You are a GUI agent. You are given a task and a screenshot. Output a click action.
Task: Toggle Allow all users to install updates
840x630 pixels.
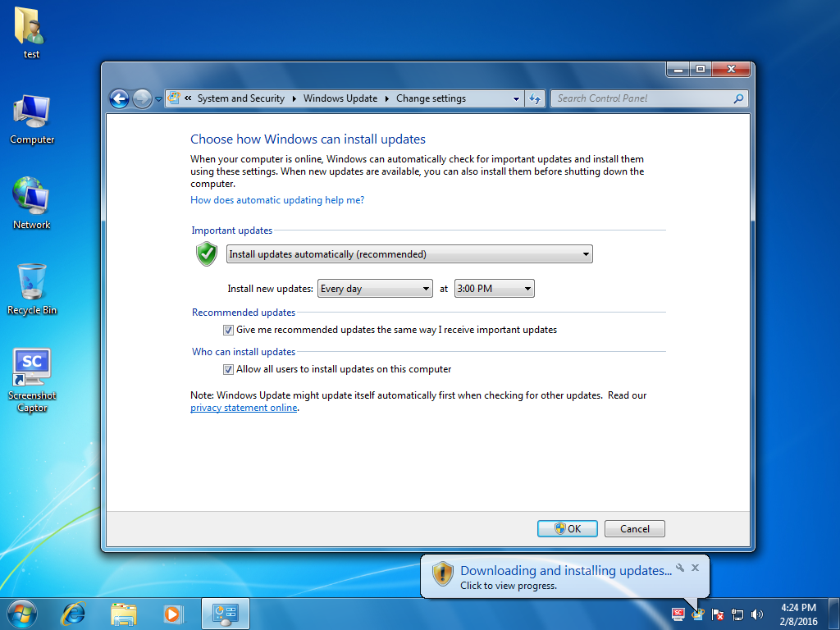(x=228, y=369)
